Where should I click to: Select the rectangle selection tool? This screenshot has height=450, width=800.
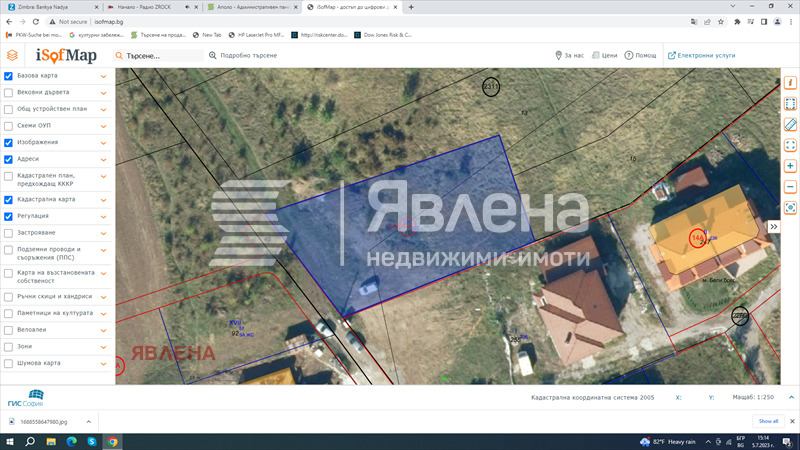(x=790, y=103)
